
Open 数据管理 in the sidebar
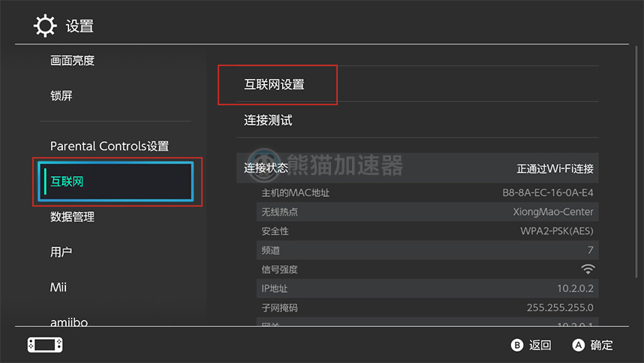tap(73, 217)
